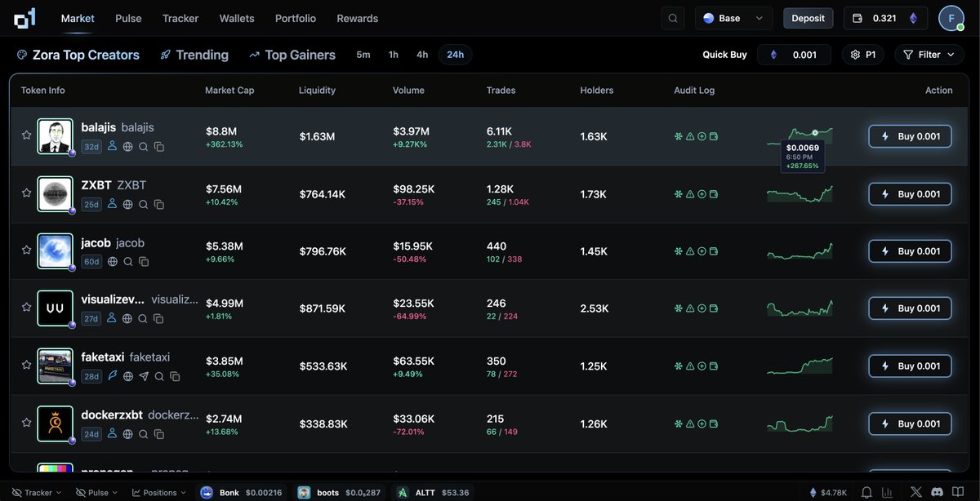Screen dimensions: 980x501
Task: Open the P1 preset settings
Action: pyautogui.click(x=863, y=55)
